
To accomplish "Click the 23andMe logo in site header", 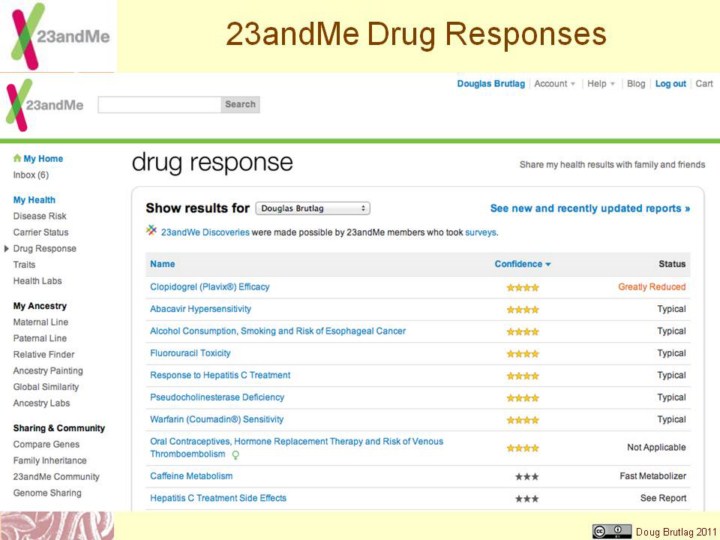I will pos(46,105).
